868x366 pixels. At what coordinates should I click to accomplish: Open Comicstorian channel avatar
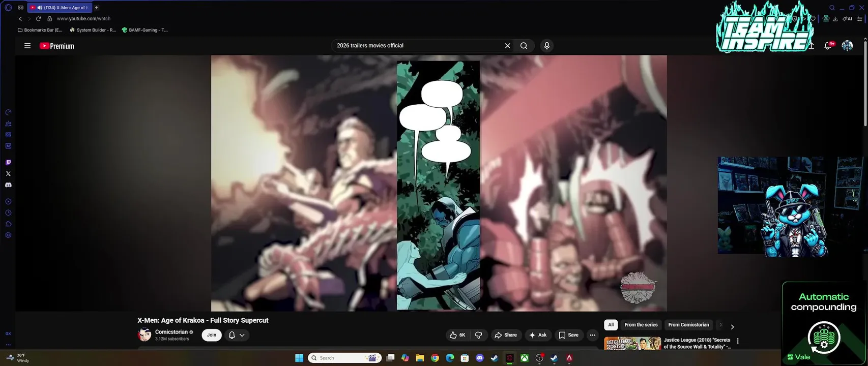pos(144,334)
